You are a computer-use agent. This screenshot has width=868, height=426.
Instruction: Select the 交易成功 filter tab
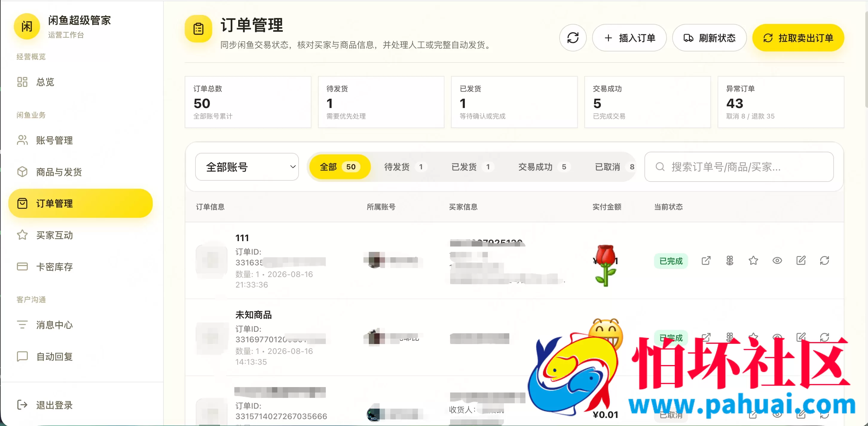(544, 167)
